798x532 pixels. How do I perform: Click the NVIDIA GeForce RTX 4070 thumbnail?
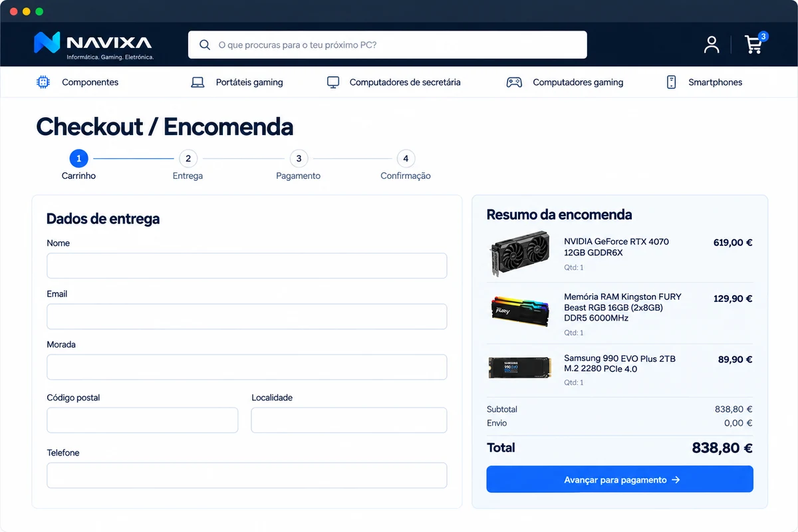point(519,253)
